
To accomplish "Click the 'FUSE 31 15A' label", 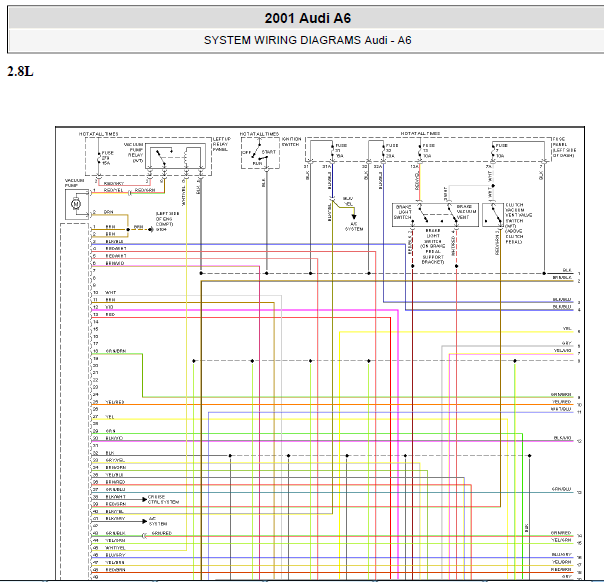I will [341, 151].
